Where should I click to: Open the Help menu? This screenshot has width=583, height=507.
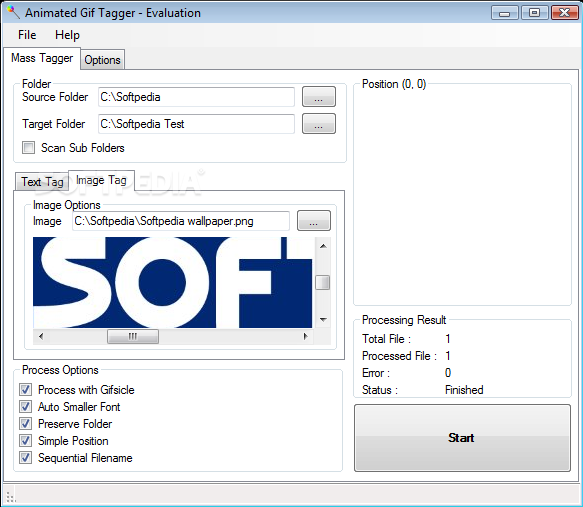click(67, 35)
